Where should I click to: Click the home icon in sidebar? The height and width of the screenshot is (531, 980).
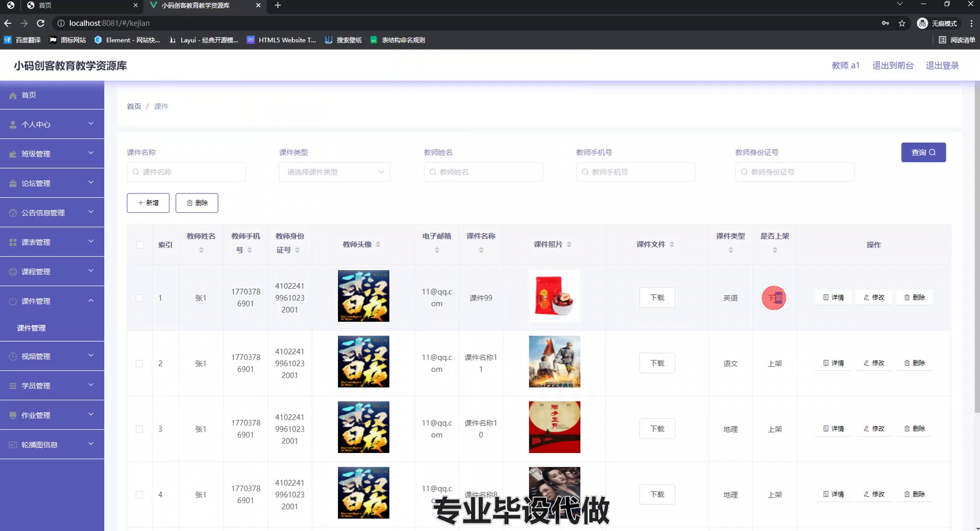click(13, 95)
